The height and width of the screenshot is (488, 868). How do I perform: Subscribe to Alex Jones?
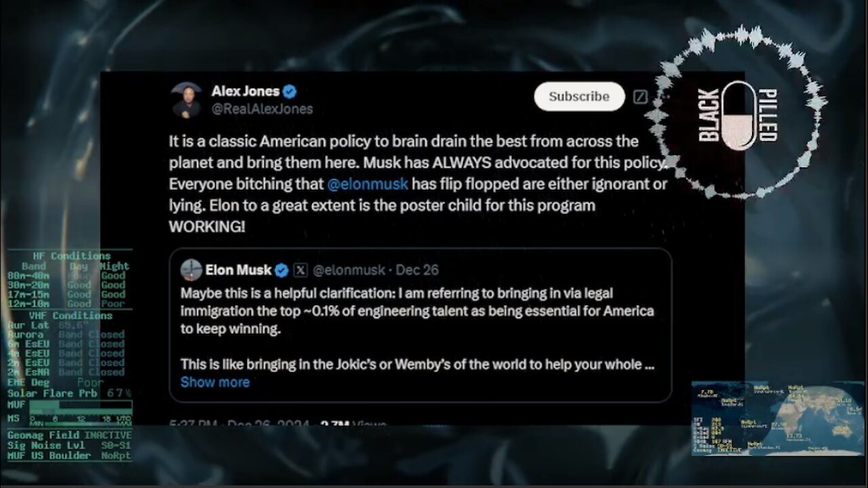[579, 96]
